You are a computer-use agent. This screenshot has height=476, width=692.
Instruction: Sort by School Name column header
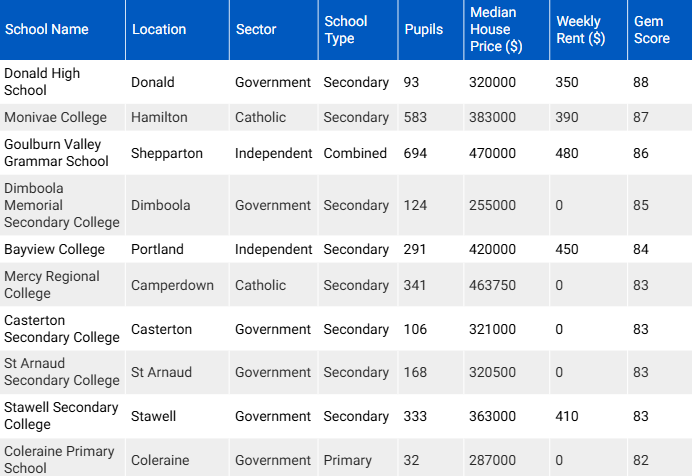(x=46, y=29)
